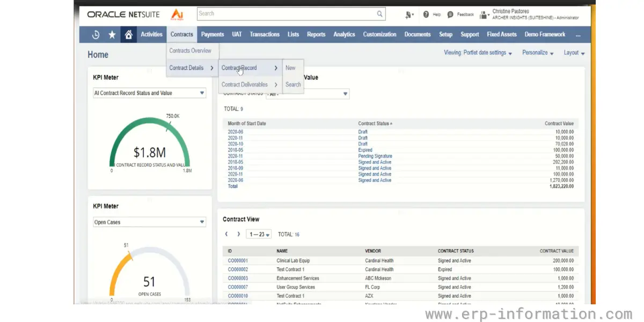Click the FL Corp vendor cell
The width and height of the screenshot is (644, 322).
pos(372,287)
